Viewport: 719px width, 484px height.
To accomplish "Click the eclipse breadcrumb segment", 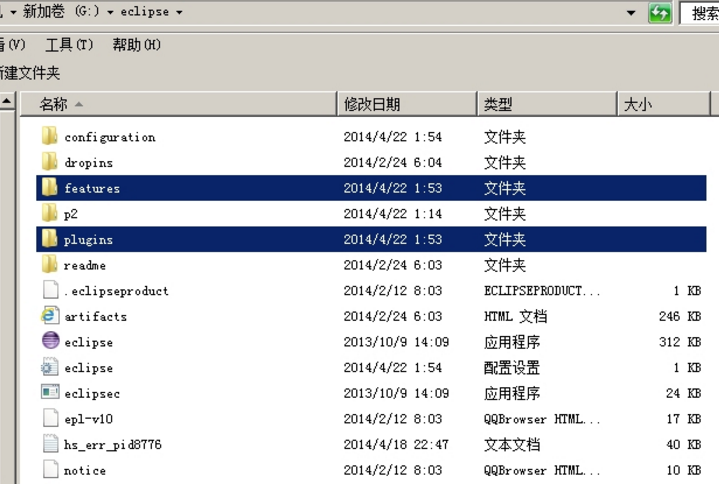I will tap(145, 11).
